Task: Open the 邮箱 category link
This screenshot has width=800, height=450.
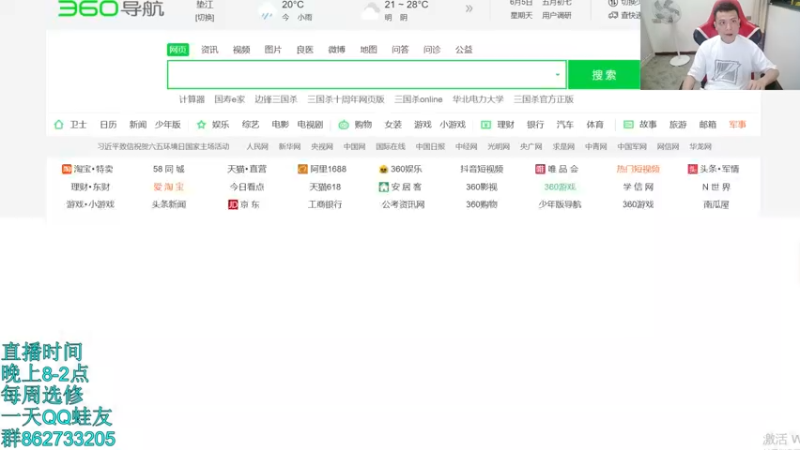Action: pyautogui.click(x=708, y=124)
